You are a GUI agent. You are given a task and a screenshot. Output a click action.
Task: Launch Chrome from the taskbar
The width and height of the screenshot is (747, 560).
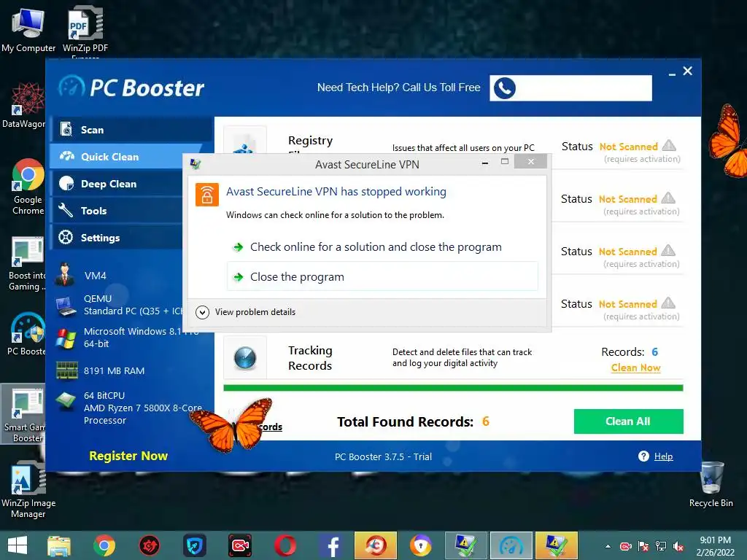point(104,545)
